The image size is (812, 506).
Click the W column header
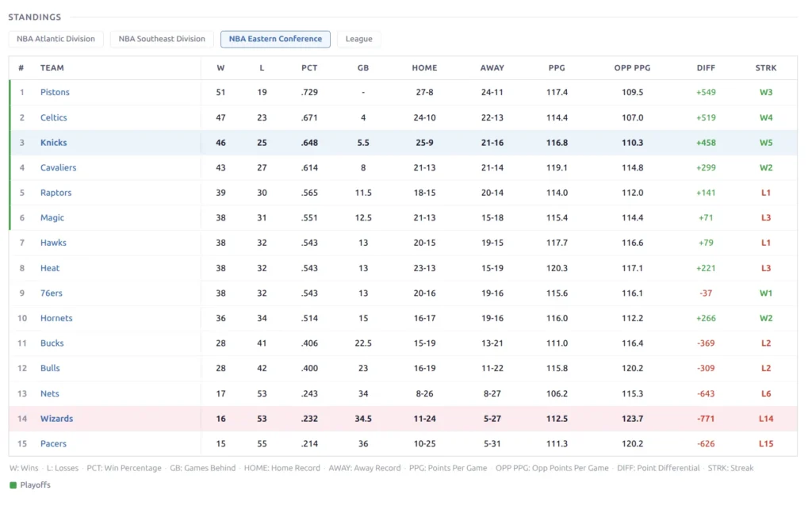click(x=220, y=68)
